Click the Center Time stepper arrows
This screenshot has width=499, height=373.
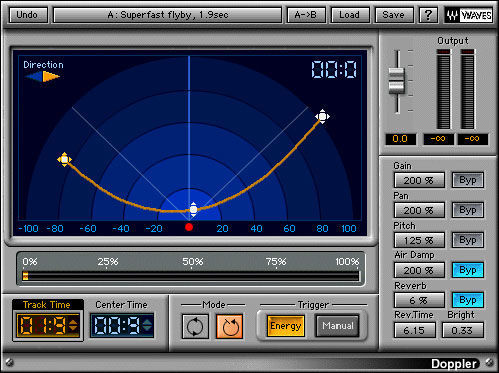[x=147, y=325]
